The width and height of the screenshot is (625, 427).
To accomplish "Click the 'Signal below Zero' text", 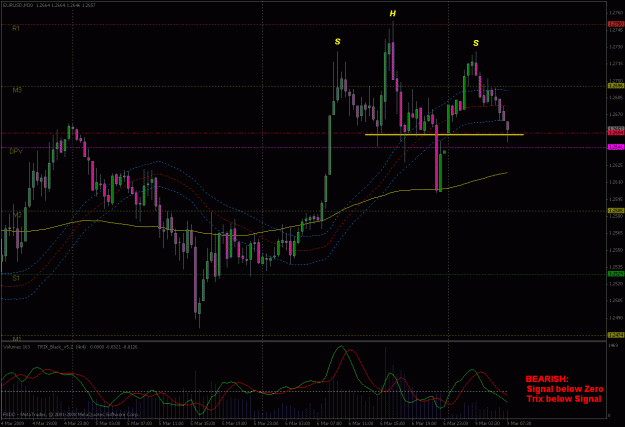I will pyautogui.click(x=565, y=389).
